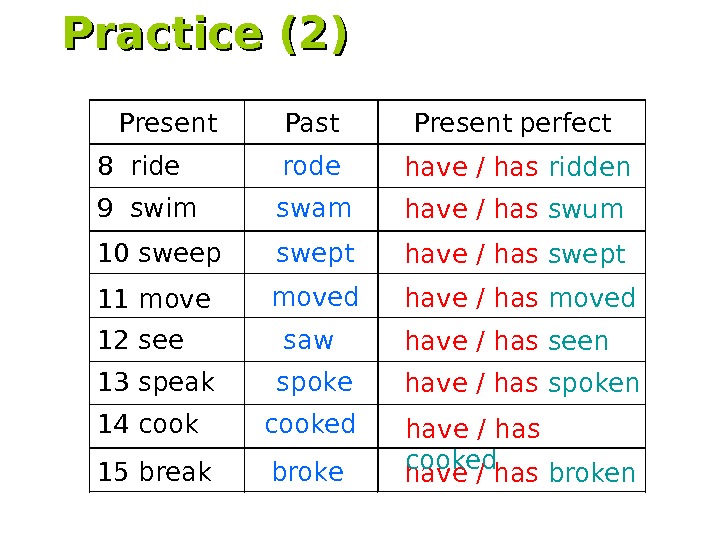Select the green word "swum"
The width and height of the screenshot is (720, 540).
pyautogui.click(x=586, y=210)
